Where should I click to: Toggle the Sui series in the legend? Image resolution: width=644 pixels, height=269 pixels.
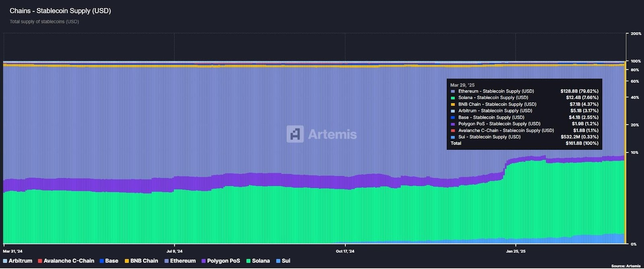283,261
